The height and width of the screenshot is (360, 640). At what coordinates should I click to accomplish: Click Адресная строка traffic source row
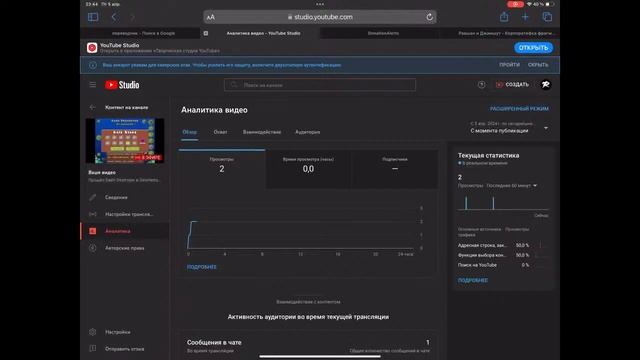(x=502, y=245)
